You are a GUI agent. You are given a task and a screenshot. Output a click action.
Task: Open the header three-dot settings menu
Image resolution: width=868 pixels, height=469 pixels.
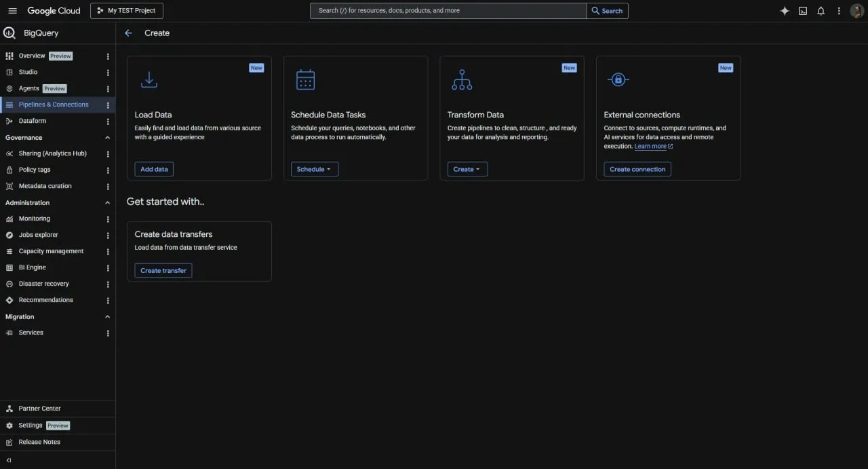click(x=839, y=11)
